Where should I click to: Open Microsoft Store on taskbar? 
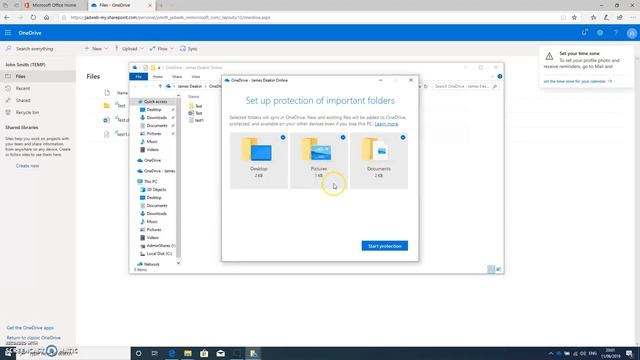tap(204, 353)
